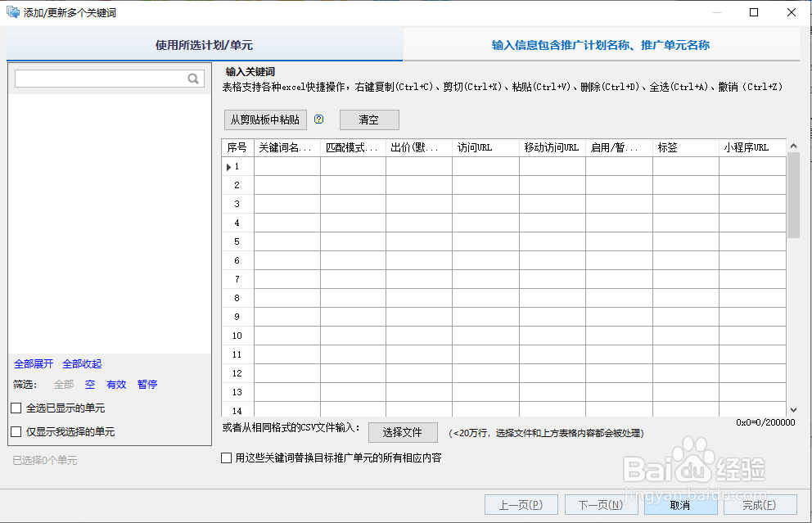Collapse all units with 全部收起

pyautogui.click(x=81, y=363)
